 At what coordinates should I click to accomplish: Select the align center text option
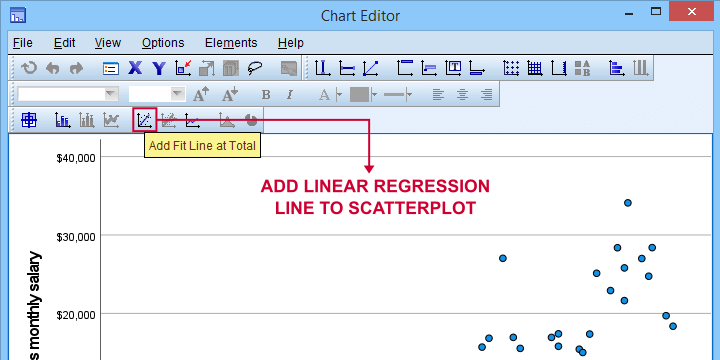[462, 95]
